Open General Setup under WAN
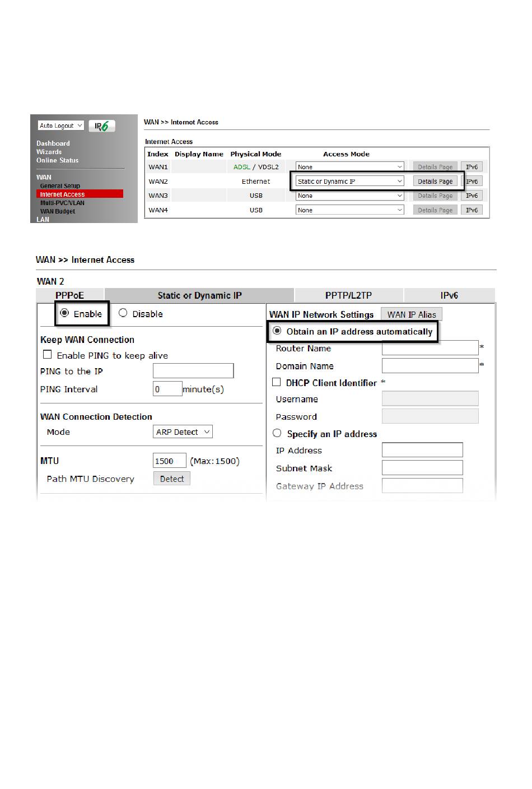532x789 pixels. click(x=60, y=186)
